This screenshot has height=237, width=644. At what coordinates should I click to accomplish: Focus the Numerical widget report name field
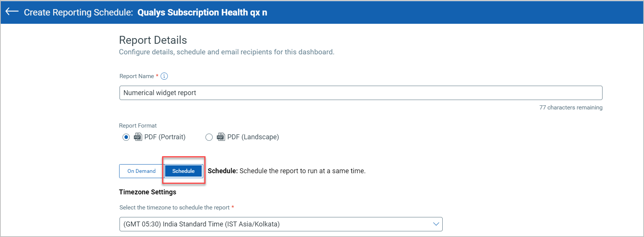pos(361,93)
